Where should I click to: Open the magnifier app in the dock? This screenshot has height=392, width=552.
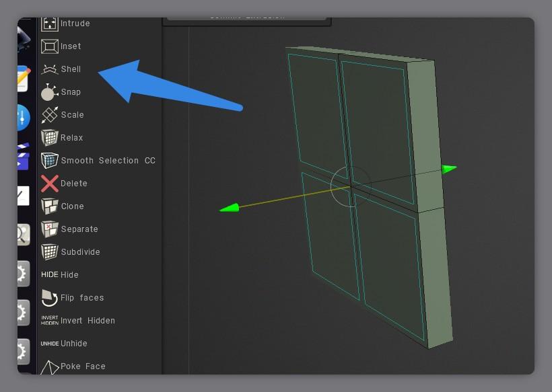[x=24, y=235]
